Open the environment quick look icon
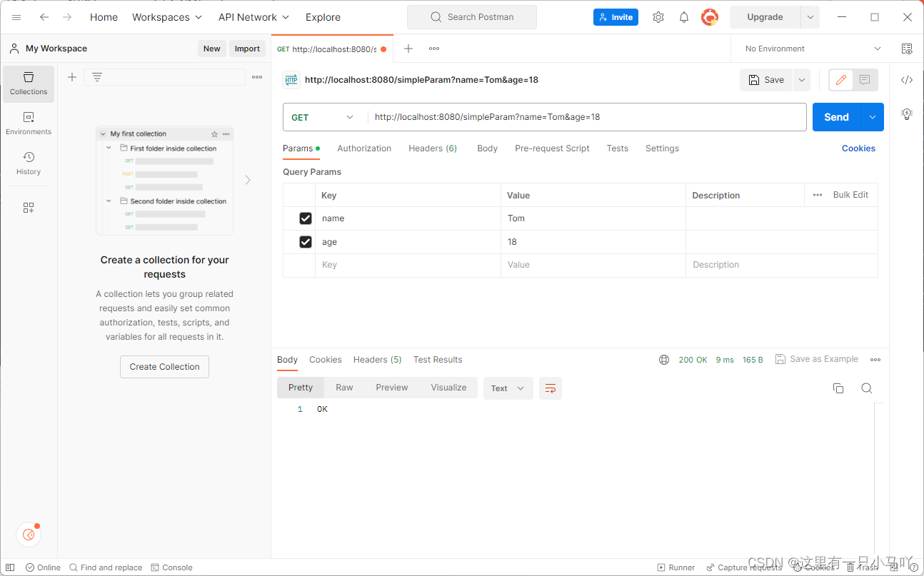924x576 pixels. [x=907, y=49]
